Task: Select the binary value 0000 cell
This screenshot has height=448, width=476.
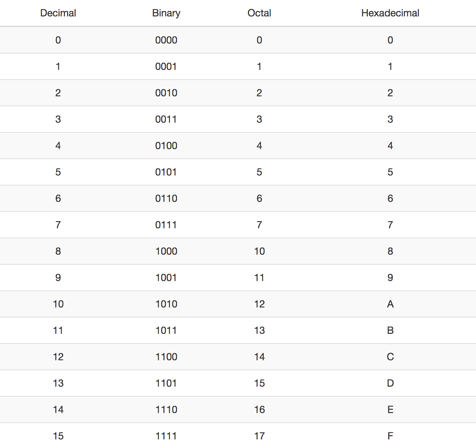Action: pos(166,40)
